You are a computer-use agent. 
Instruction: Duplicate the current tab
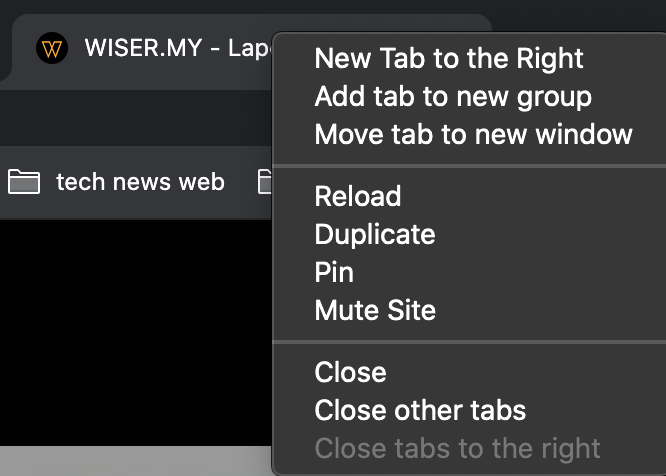point(375,234)
